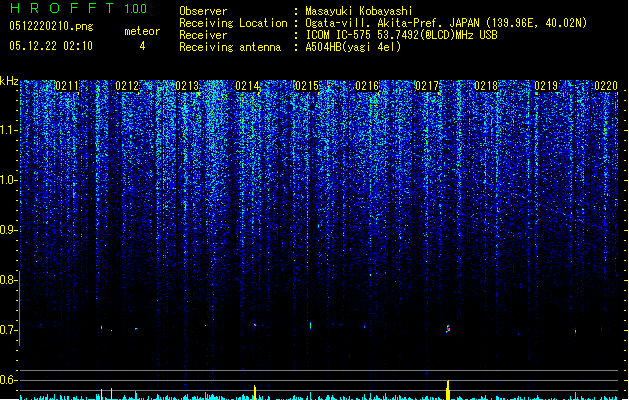
Task: Select the 0218 time marker
Action: pos(486,86)
